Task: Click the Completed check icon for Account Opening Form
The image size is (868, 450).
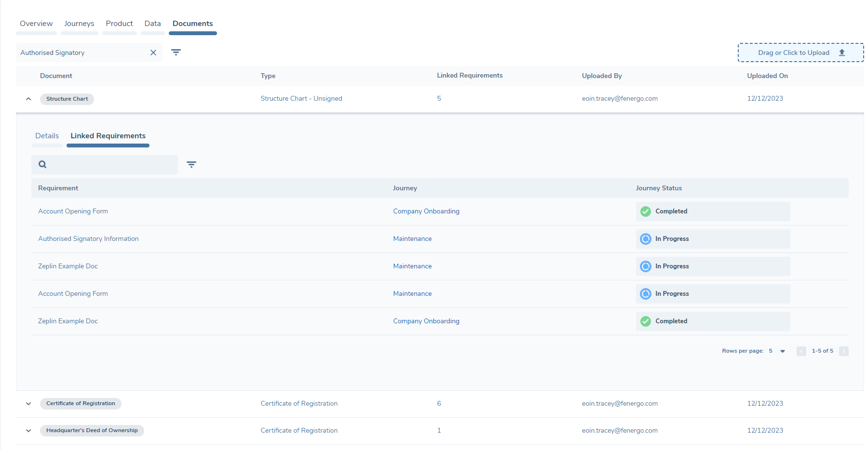Action: (x=645, y=211)
